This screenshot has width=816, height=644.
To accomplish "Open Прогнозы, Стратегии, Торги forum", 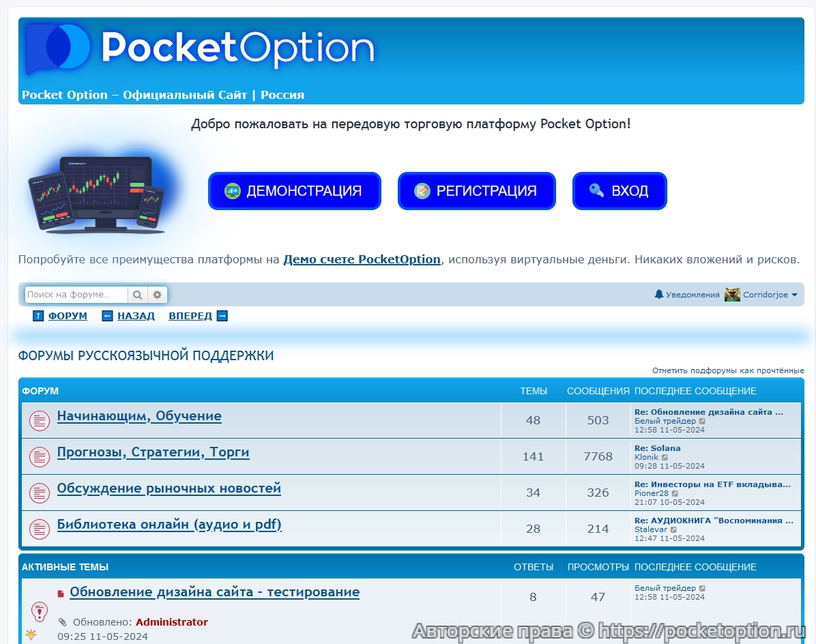I will (x=153, y=452).
